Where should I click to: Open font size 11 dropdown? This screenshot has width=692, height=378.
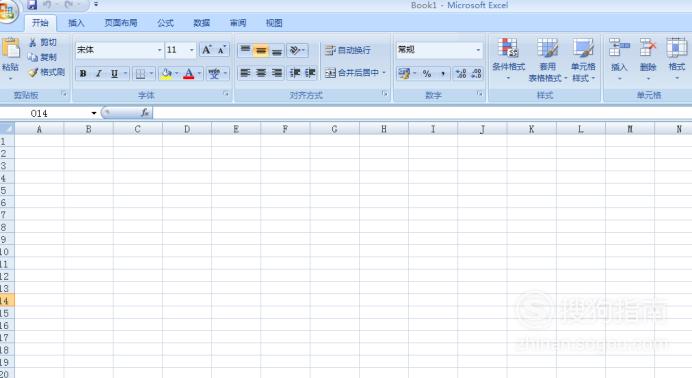point(192,50)
